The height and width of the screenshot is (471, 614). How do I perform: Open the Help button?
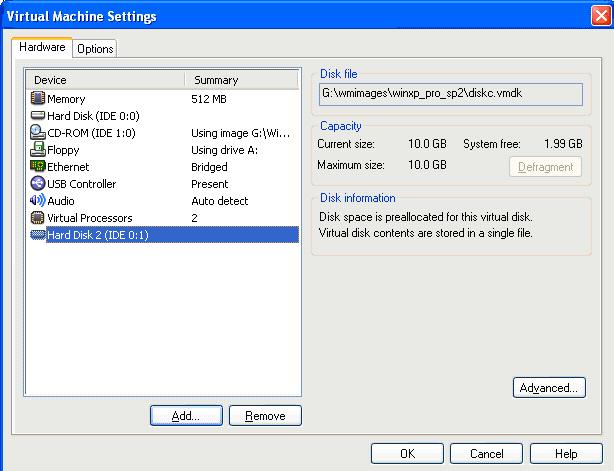click(x=566, y=453)
